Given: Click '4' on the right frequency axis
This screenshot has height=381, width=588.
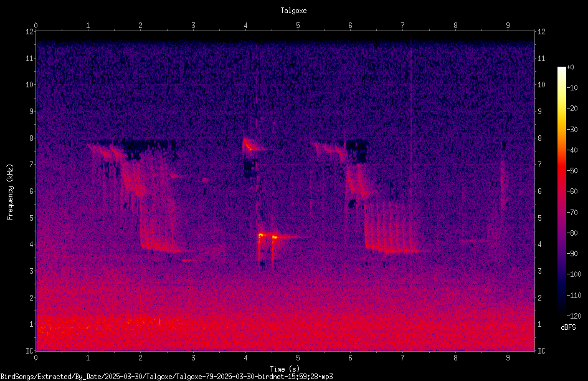Looking at the screenshot, I should tap(539, 244).
